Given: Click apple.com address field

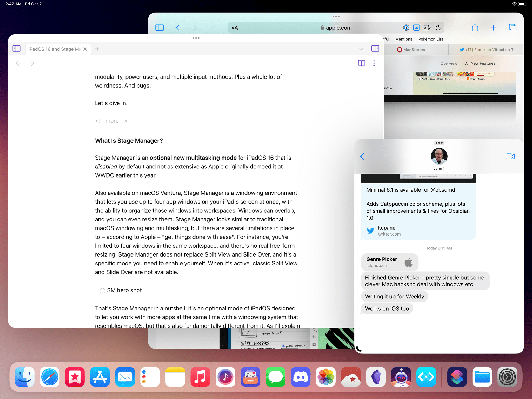Looking at the screenshot, I should point(336,28).
